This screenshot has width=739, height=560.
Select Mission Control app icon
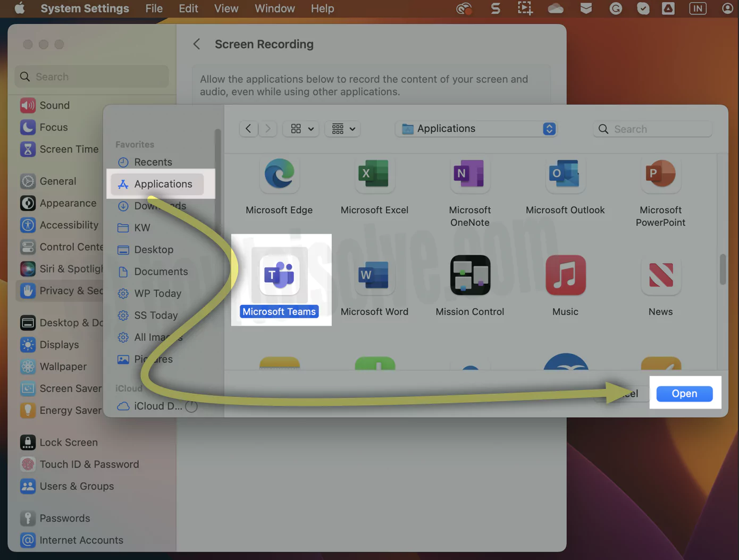(470, 275)
